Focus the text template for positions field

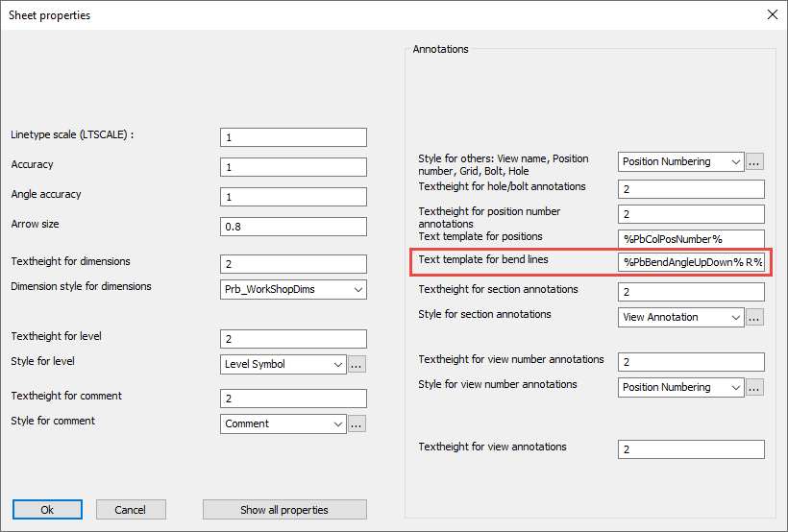coord(691,238)
